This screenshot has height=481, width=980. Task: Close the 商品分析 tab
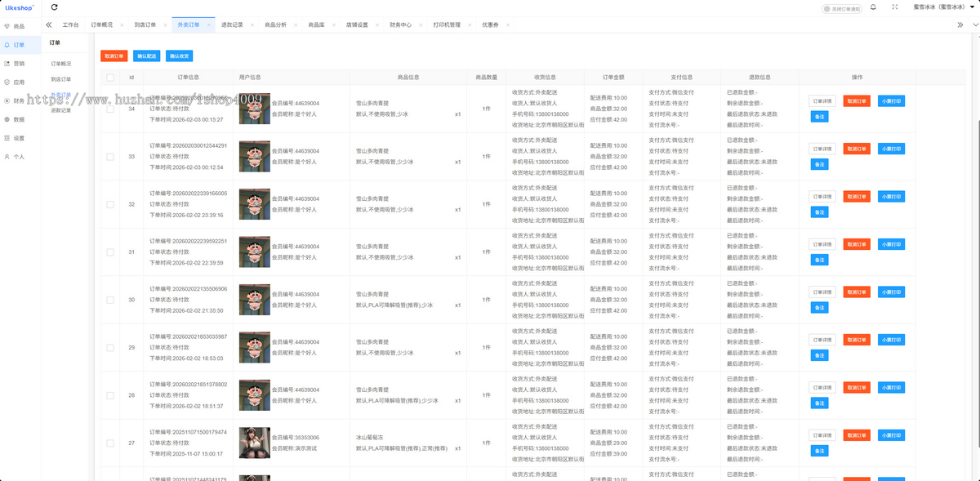point(295,25)
